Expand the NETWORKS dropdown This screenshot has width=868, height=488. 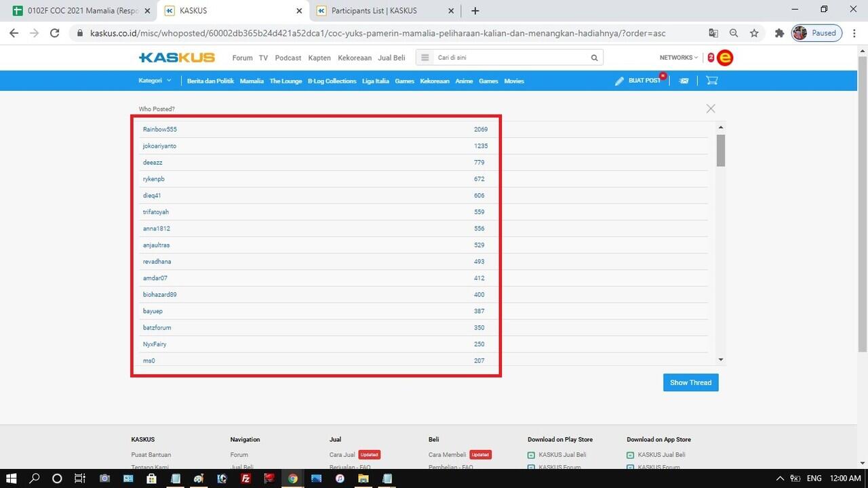click(x=679, y=58)
